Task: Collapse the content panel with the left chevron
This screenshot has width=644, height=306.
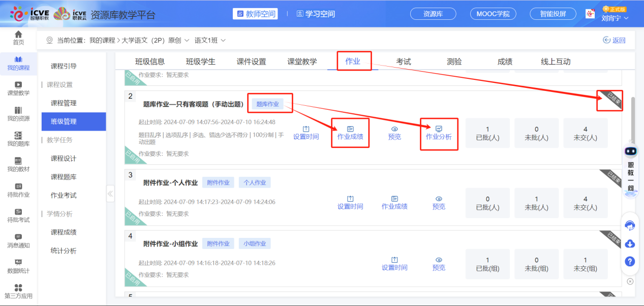Action: [110, 193]
